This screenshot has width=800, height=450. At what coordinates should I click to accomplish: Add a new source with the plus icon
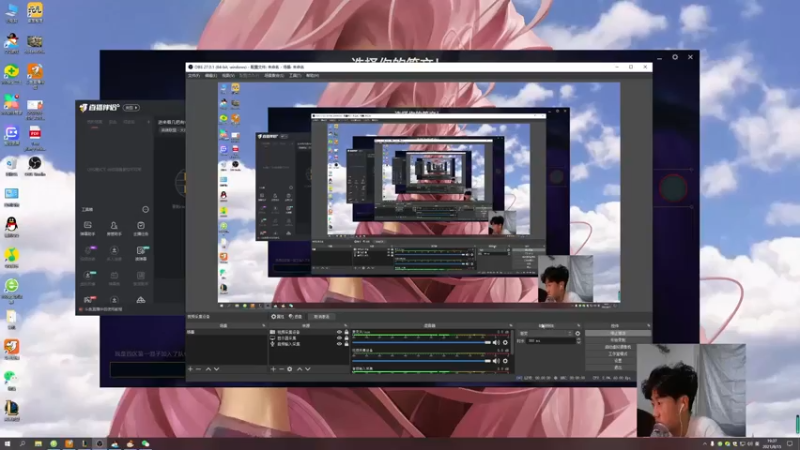tap(273, 369)
